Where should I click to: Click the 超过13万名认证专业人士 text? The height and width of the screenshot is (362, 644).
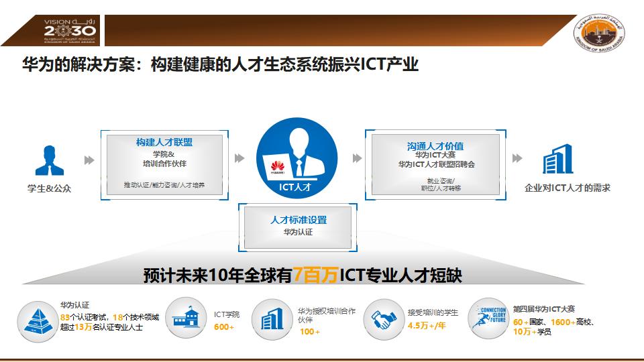click(x=101, y=327)
